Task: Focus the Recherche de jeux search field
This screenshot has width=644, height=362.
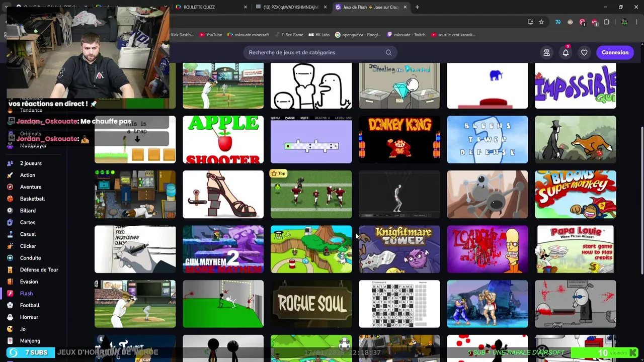Action: 321,52
